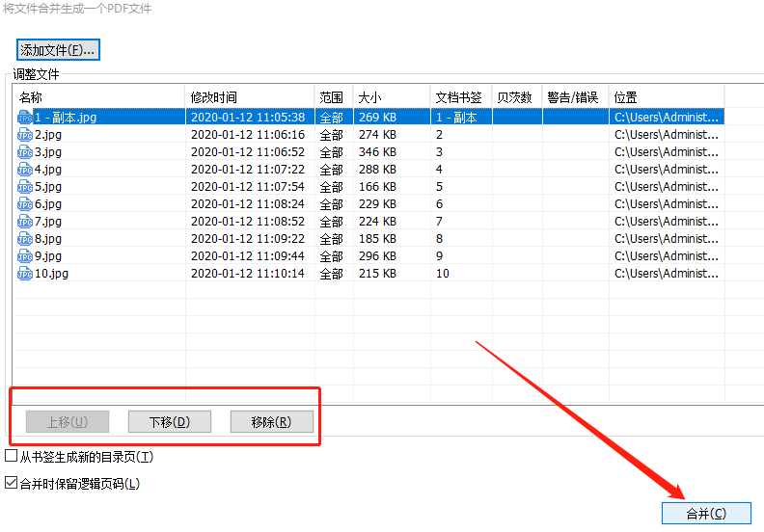Click the 合并(C) button
The width and height of the screenshot is (764, 532).
click(706, 513)
